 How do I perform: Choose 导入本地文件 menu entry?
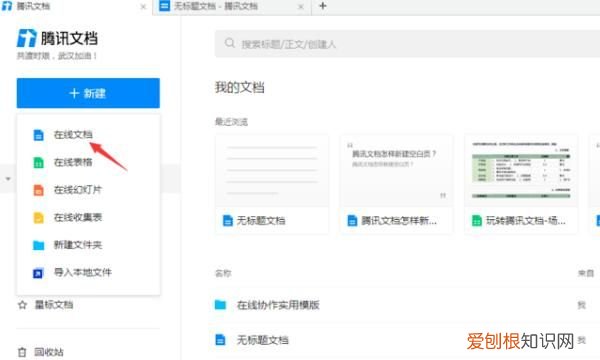point(83,272)
